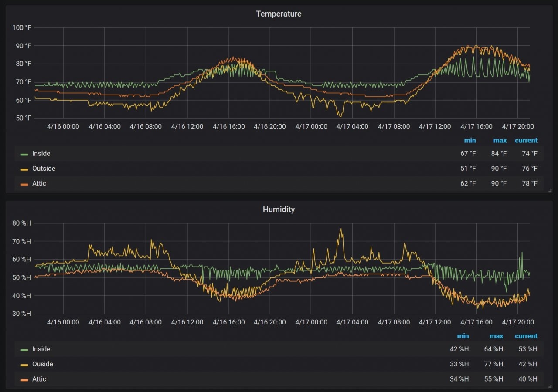Click green Inside color swatch in Temperature legend

(x=24, y=154)
